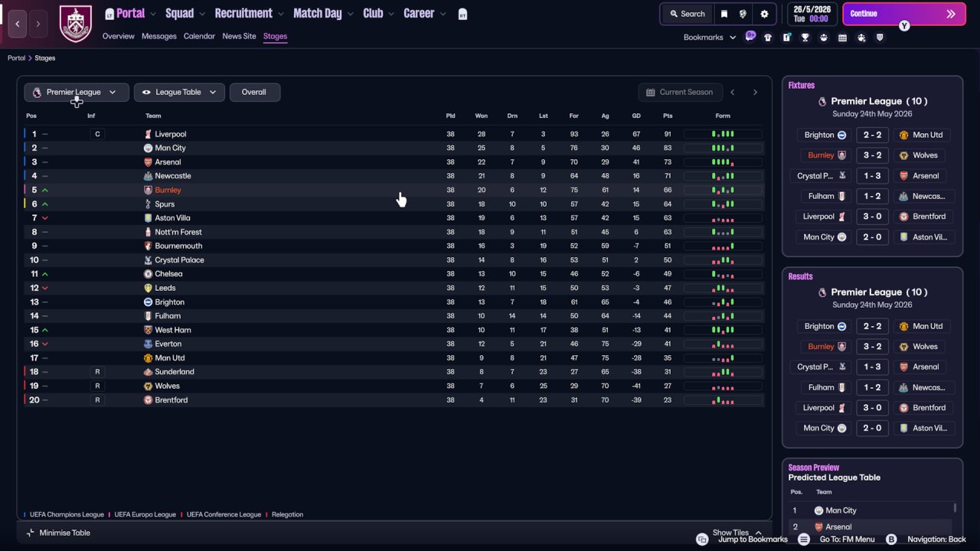Click the Current Season button
The image size is (980, 551).
tap(679, 92)
